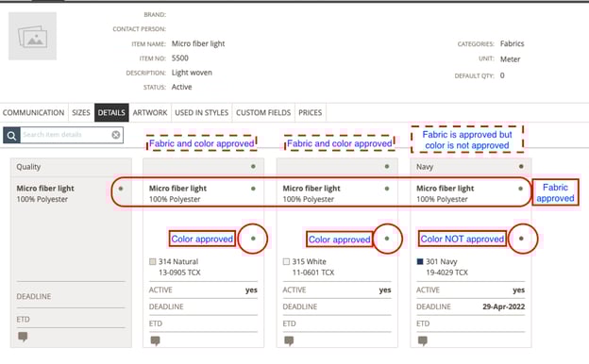
Task: Click the Active status value
Action: point(182,87)
